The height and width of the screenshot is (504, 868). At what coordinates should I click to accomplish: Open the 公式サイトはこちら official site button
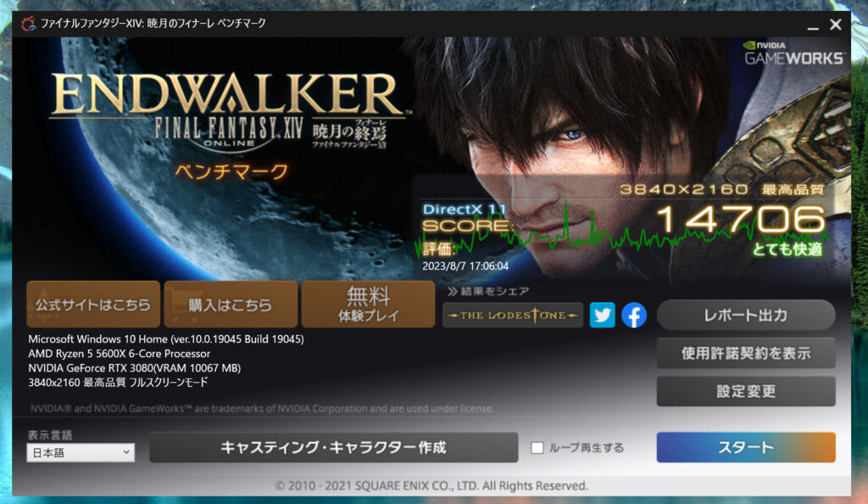coord(93,304)
